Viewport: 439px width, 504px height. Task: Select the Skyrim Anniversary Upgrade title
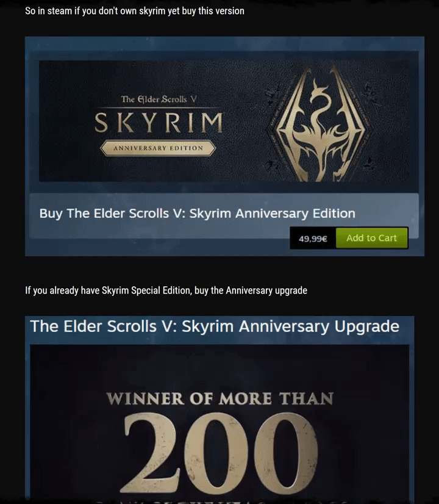point(215,326)
